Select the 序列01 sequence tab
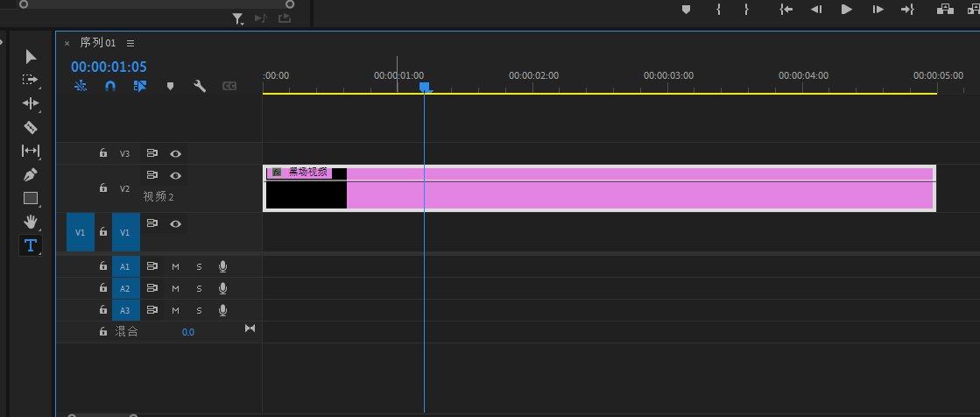Viewport: 980px width, 417px height. click(97, 43)
